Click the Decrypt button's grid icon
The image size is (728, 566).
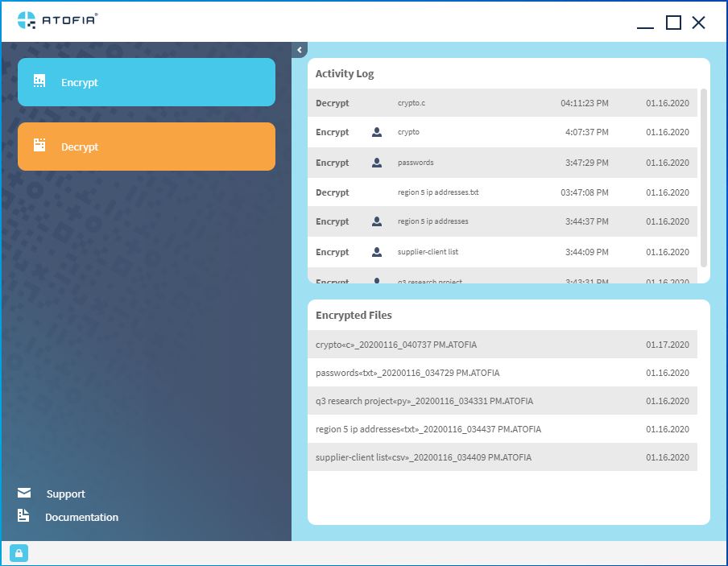pyautogui.click(x=39, y=145)
